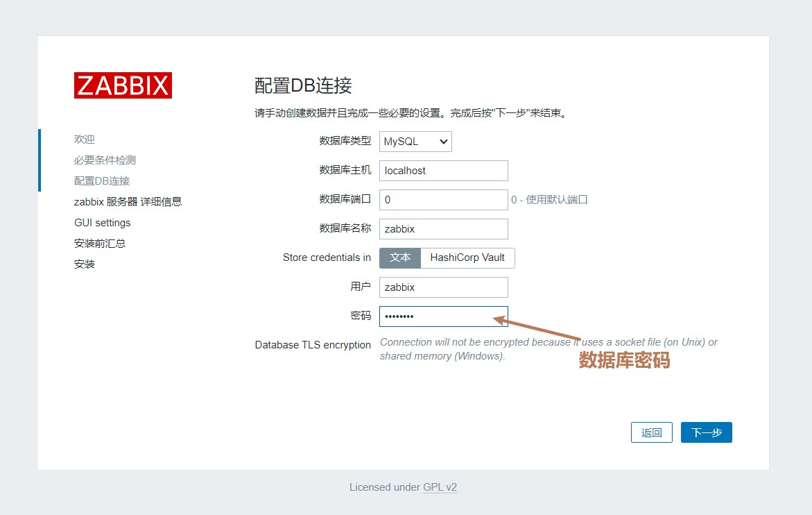Screen dimensions: 812x515
Task: Click the 数据库名称 zabbix field
Action: pos(443,229)
